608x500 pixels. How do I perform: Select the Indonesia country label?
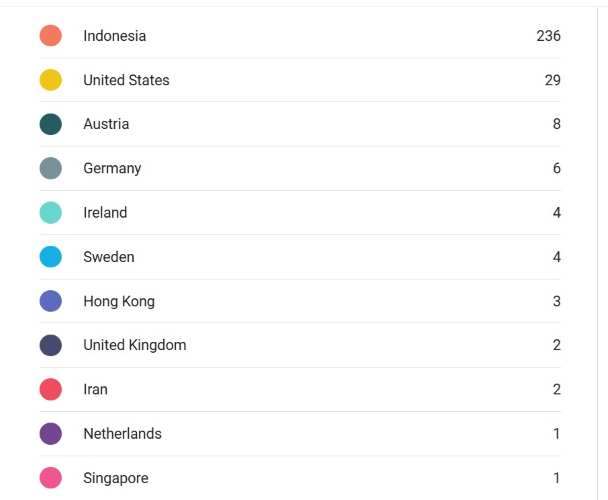coord(114,36)
